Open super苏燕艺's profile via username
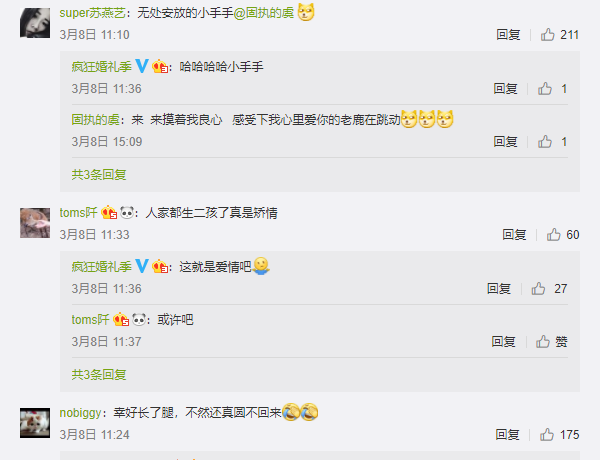The width and height of the screenshot is (600, 460). click(92, 13)
